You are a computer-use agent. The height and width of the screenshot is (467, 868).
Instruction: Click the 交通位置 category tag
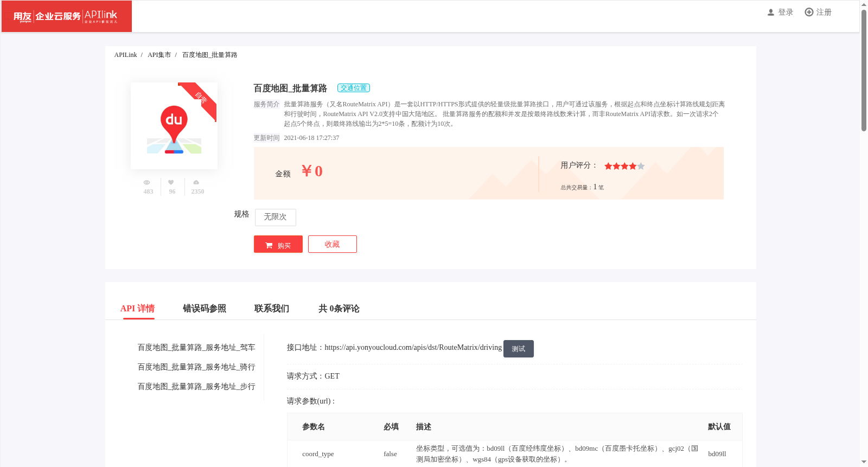point(354,88)
